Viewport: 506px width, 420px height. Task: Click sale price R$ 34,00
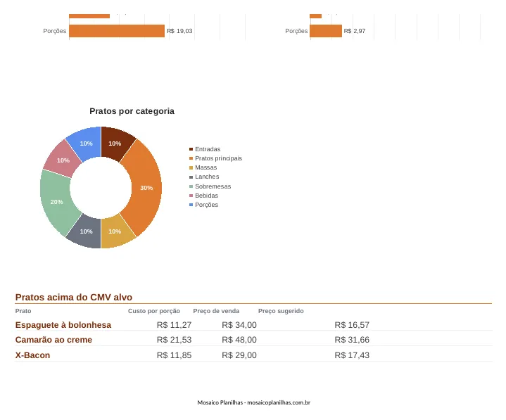click(x=239, y=325)
